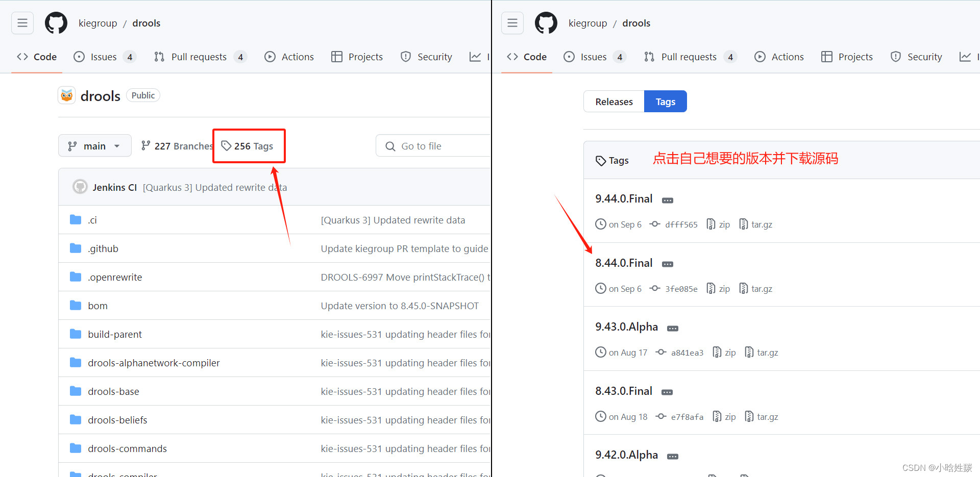
Task: Click the .openrewrite folder icon
Action: [x=76, y=277]
